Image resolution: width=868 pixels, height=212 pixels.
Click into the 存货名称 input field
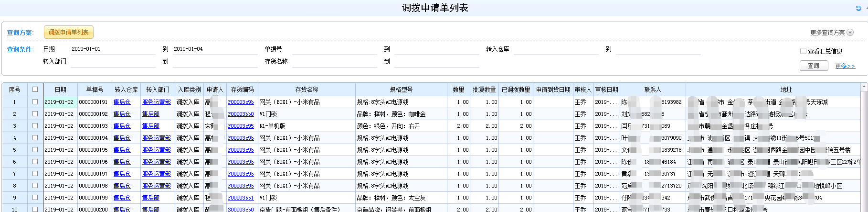coord(337,62)
